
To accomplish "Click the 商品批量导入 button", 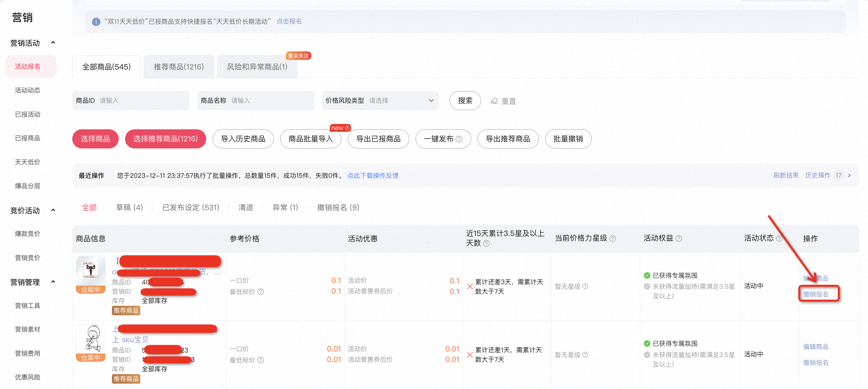I will click(311, 139).
